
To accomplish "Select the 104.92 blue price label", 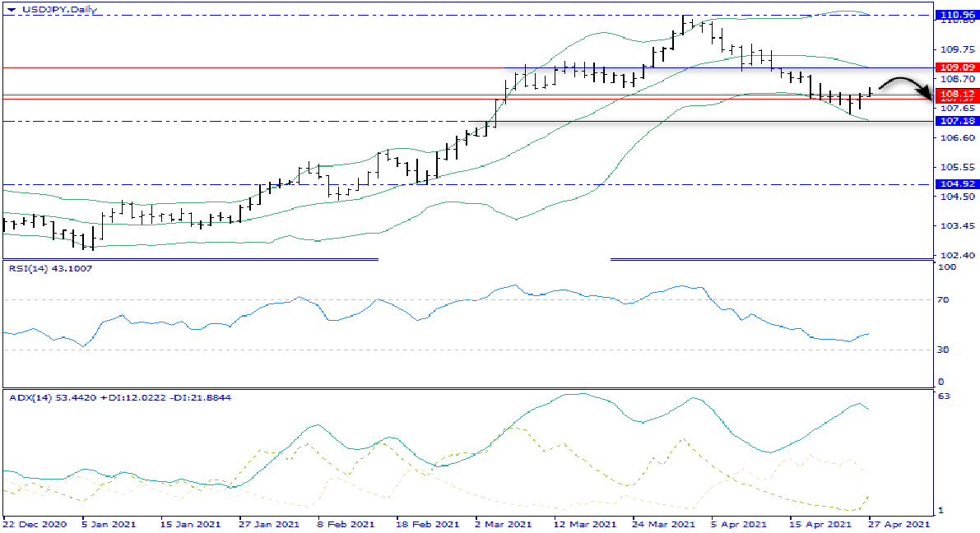I will pos(955,184).
